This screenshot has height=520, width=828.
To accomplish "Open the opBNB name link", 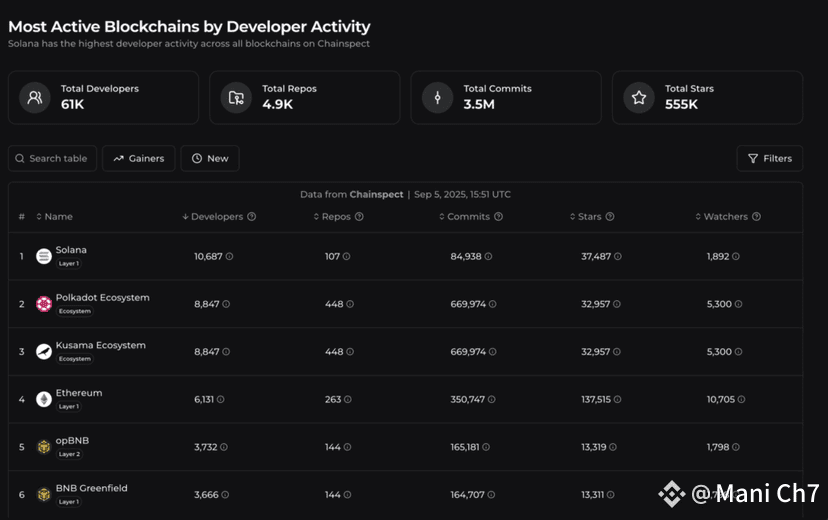I will (72, 440).
